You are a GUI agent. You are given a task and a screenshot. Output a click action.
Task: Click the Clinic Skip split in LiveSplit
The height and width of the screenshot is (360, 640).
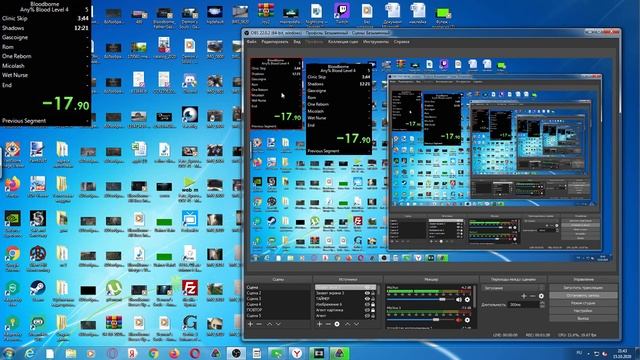[x=45, y=18]
